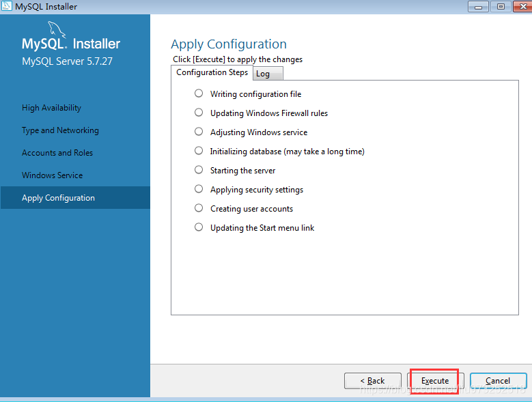Click the Starting the server status circle

click(199, 169)
